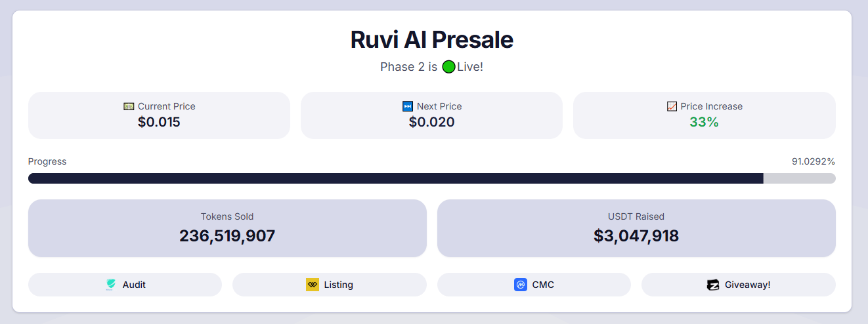
Task: Click the Audit shield icon
Action: point(110,285)
